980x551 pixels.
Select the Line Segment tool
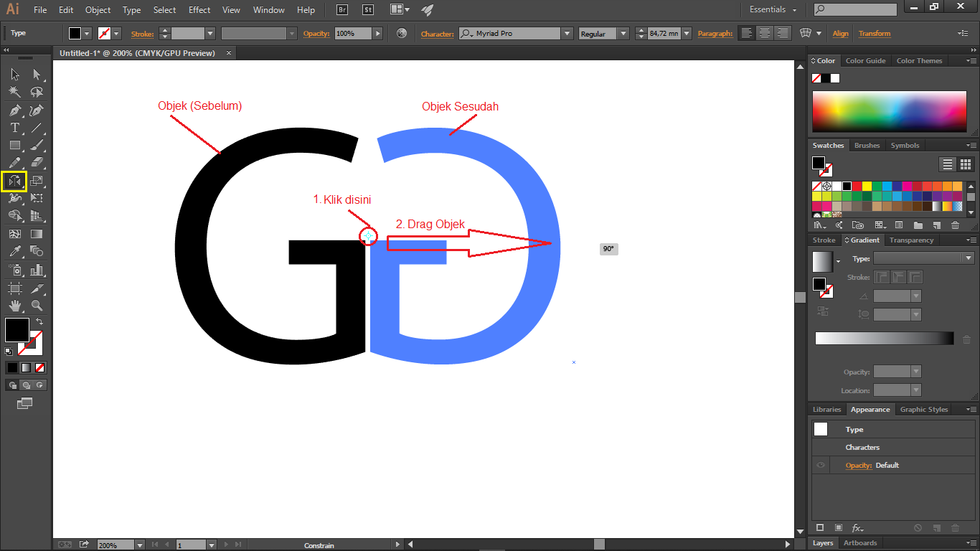[37, 128]
